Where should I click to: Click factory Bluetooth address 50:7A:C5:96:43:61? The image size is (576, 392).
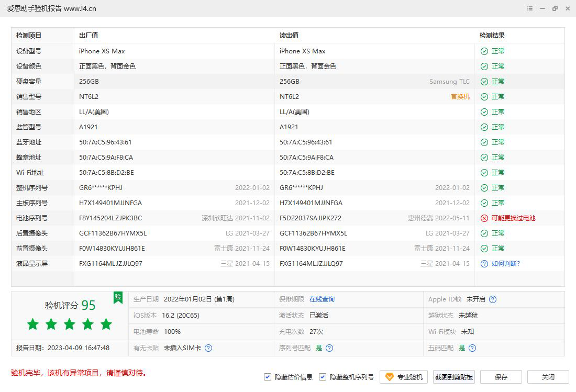(x=105, y=142)
